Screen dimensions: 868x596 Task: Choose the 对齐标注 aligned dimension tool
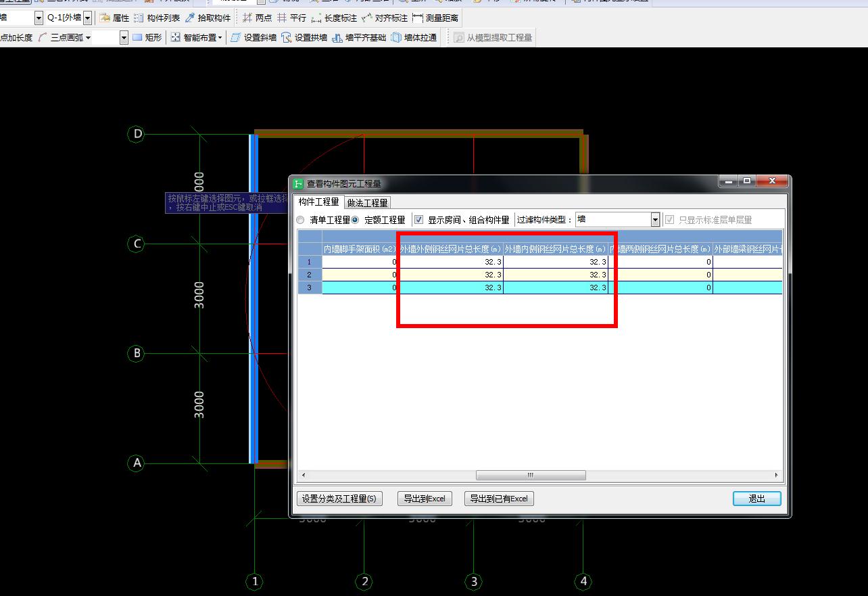coord(385,18)
